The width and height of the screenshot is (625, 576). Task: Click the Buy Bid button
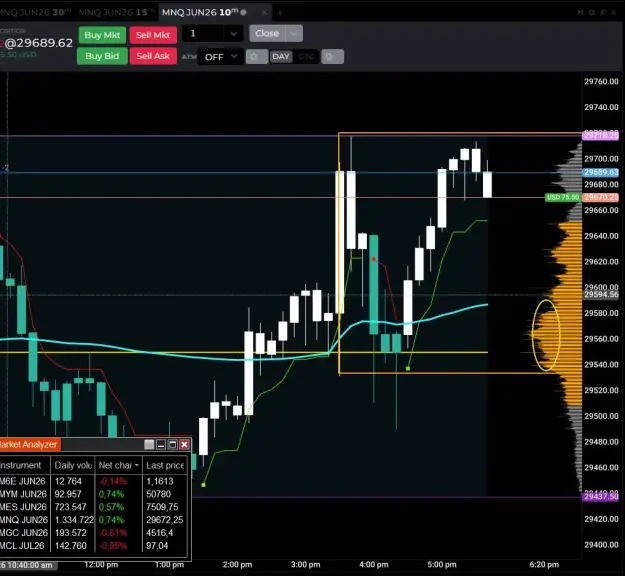(102, 56)
